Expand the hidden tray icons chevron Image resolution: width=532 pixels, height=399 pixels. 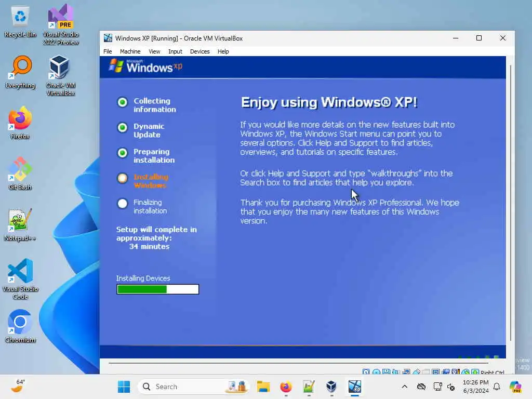click(404, 387)
